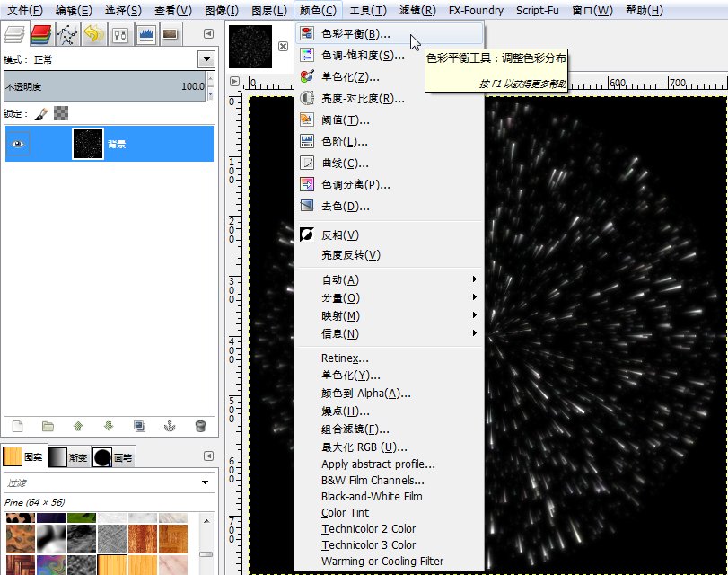Create a new layer group folder
Screen dimensions: 728x575
pos(48,426)
